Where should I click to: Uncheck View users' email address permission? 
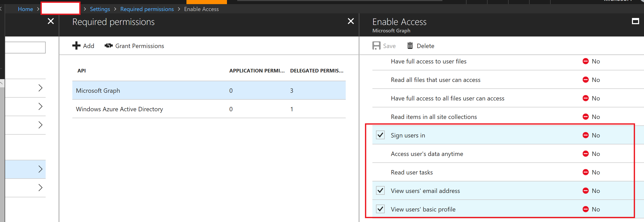[380, 190]
